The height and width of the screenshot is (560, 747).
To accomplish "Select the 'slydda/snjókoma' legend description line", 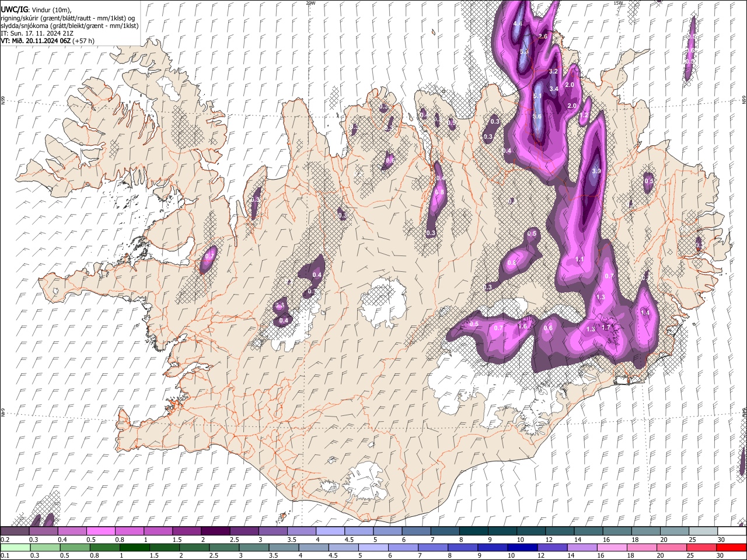I will point(69,26).
